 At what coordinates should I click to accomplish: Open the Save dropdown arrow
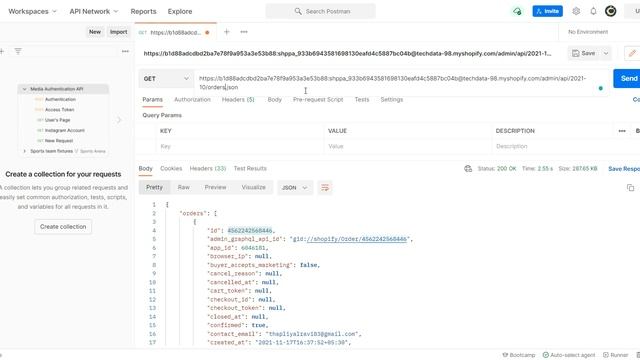606,53
